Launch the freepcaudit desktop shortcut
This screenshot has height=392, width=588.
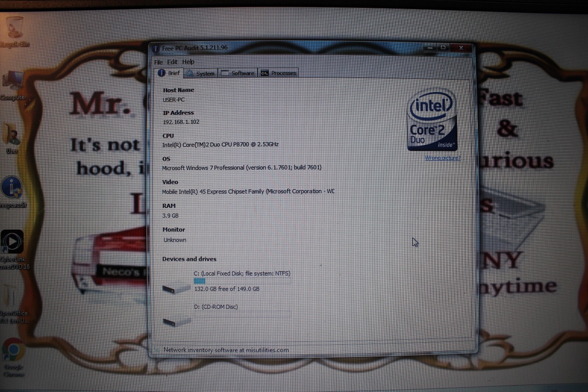[x=13, y=192]
